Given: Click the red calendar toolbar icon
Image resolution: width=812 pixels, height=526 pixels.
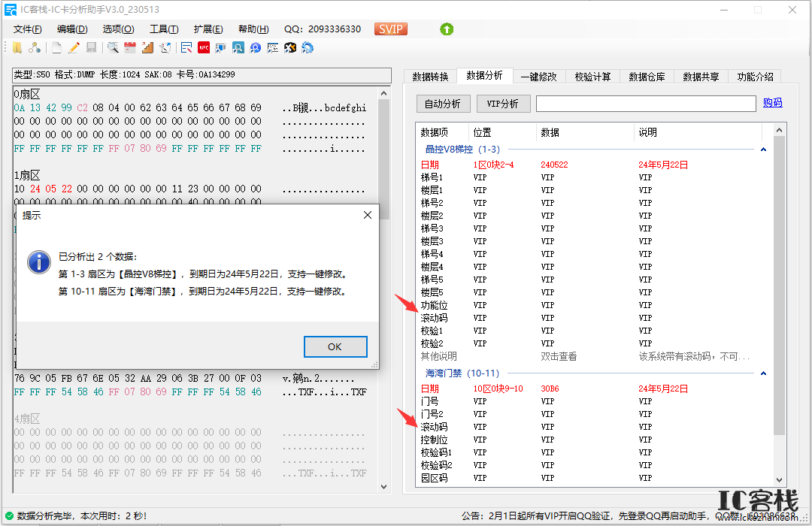Looking at the screenshot, I should (130, 47).
